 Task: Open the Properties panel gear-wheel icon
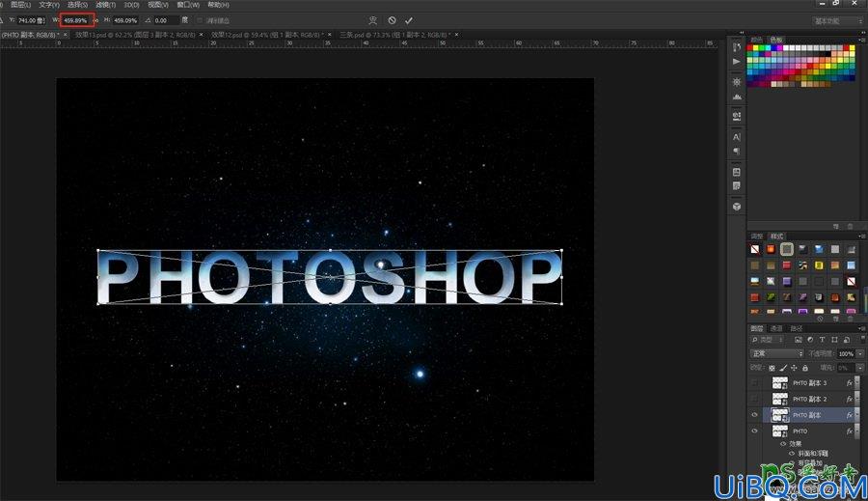click(x=736, y=81)
